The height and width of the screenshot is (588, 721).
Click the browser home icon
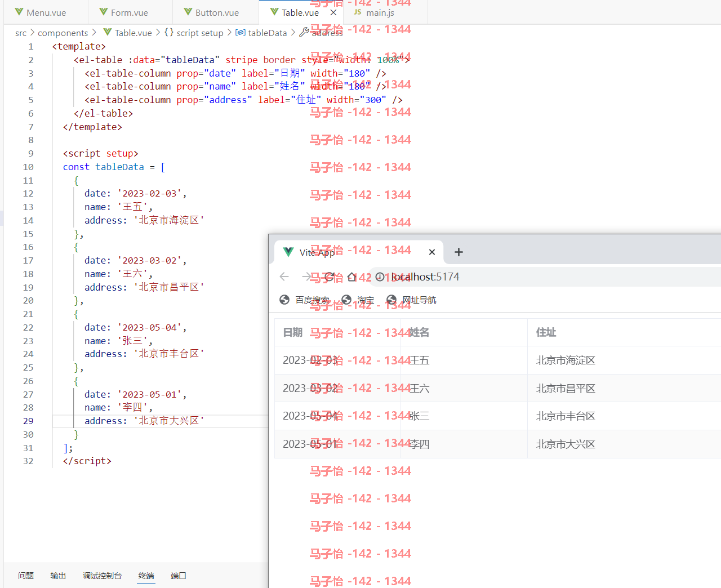click(x=351, y=277)
